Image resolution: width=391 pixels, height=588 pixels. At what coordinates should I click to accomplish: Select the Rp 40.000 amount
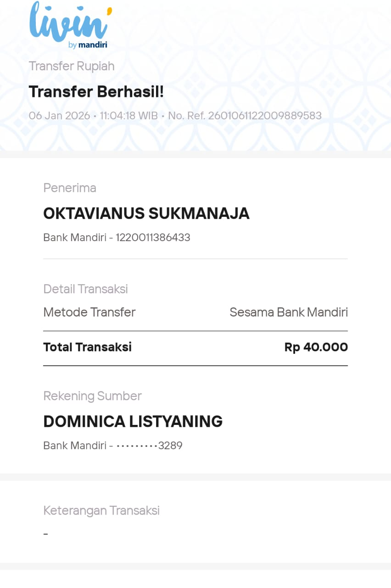(316, 347)
